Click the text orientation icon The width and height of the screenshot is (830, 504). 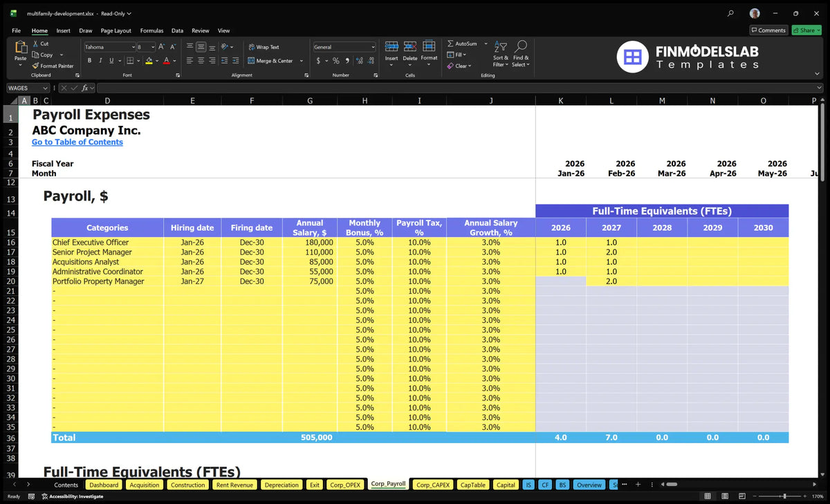click(x=225, y=47)
